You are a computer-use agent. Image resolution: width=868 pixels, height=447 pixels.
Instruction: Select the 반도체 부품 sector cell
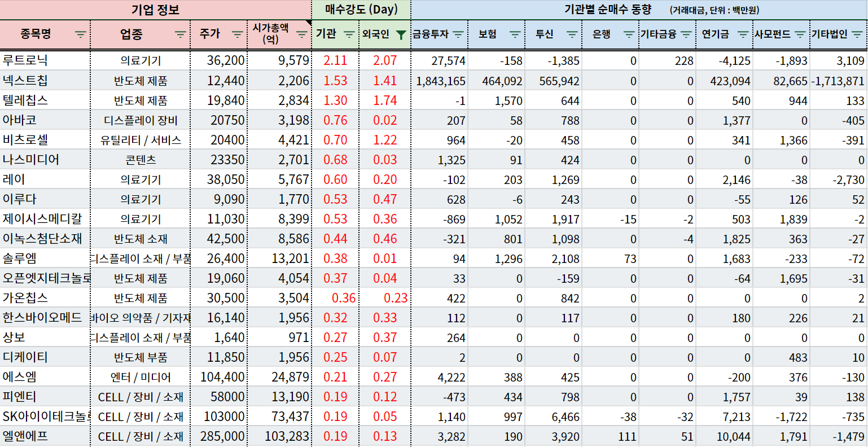coord(141,357)
